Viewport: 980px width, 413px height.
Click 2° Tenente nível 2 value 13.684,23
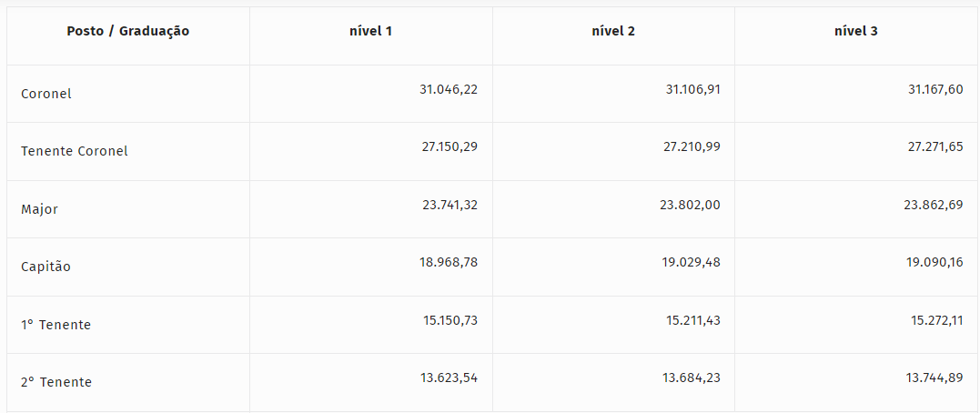(692, 378)
